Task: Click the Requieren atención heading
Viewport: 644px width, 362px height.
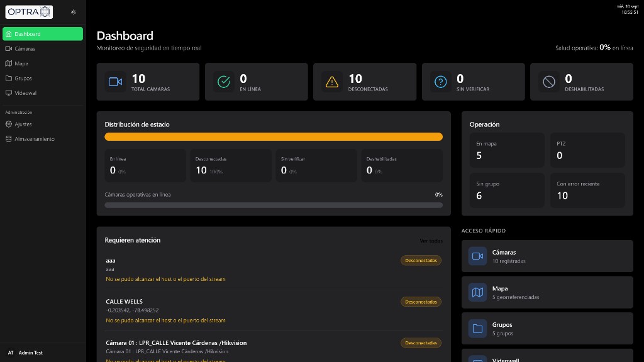Action: (x=132, y=240)
